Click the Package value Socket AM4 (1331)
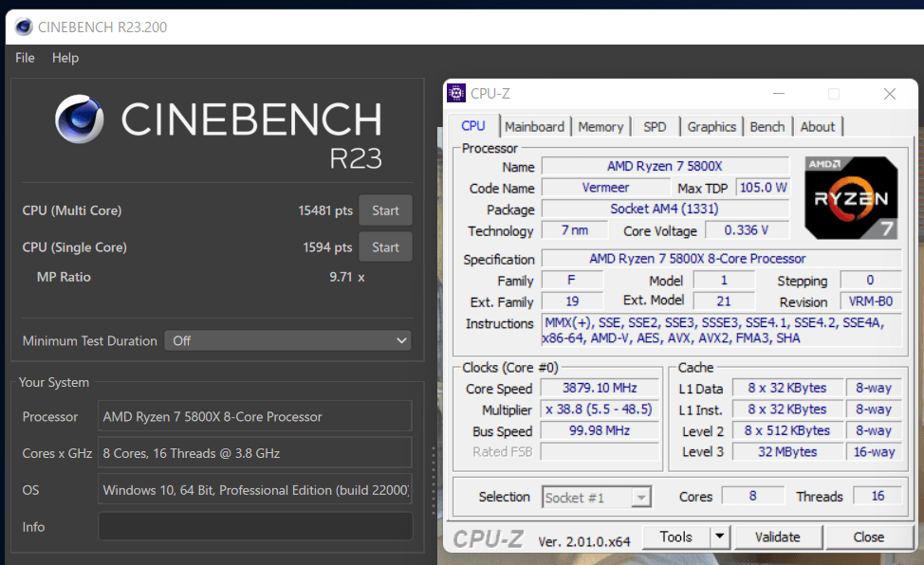 [665, 209]
